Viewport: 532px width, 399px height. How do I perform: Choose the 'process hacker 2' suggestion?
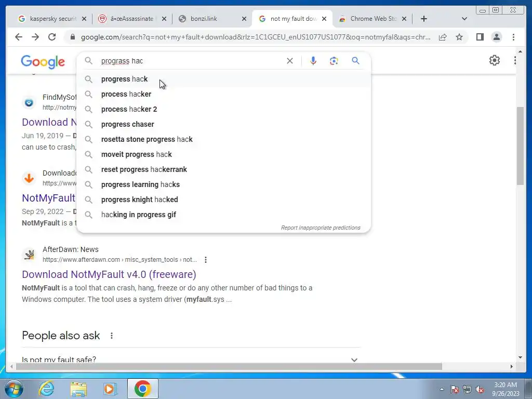pos(223,109)
